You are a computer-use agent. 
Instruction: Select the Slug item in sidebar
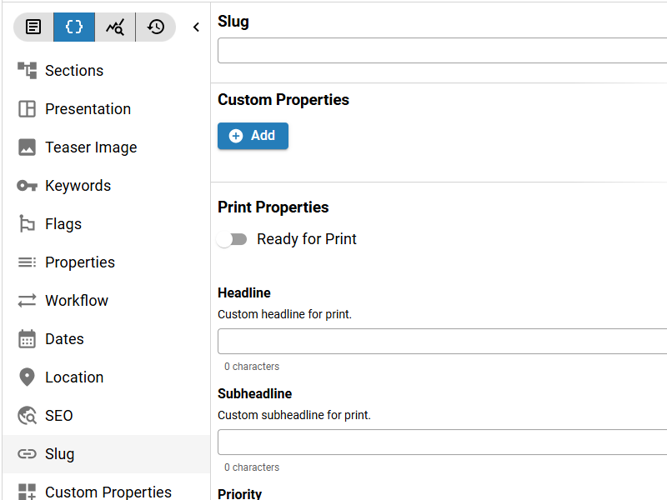coord(60,454)
